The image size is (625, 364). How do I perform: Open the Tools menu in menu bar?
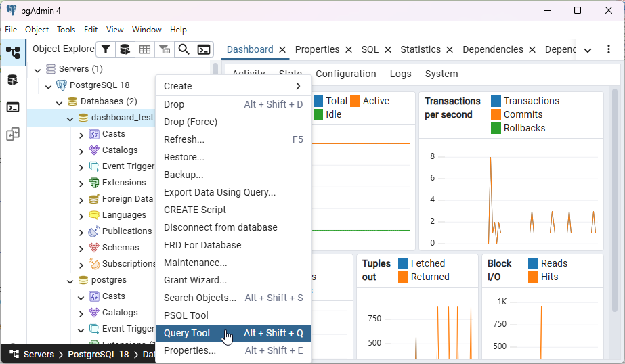click(x=66, y=30)
